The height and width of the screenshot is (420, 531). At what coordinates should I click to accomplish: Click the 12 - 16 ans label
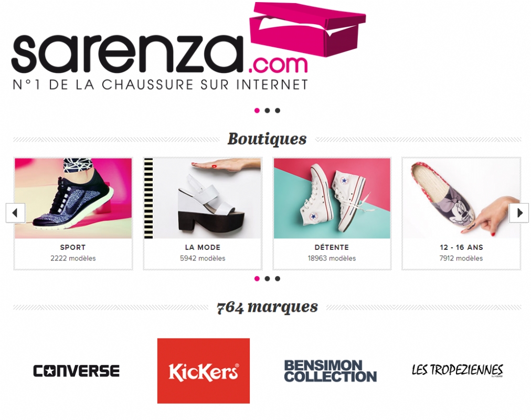461,248
